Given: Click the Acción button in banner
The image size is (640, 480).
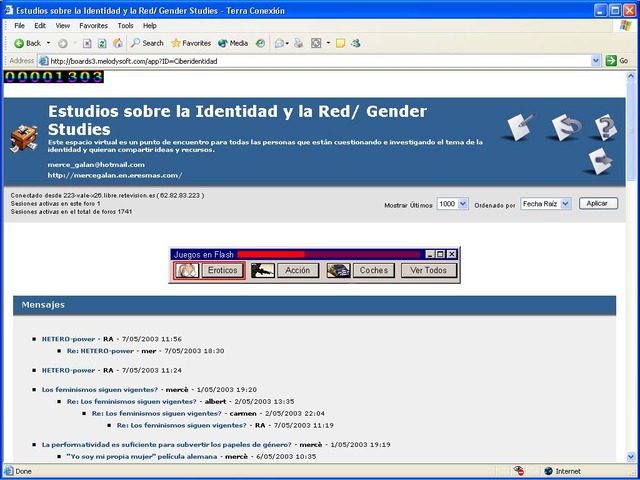Looking at the screenshot, I should tap(298, 270).
